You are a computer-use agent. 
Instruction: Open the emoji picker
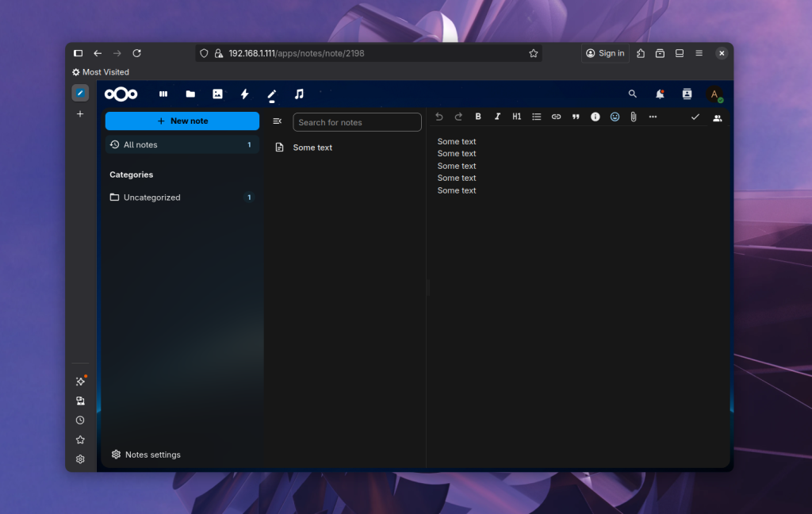point(615,117)
